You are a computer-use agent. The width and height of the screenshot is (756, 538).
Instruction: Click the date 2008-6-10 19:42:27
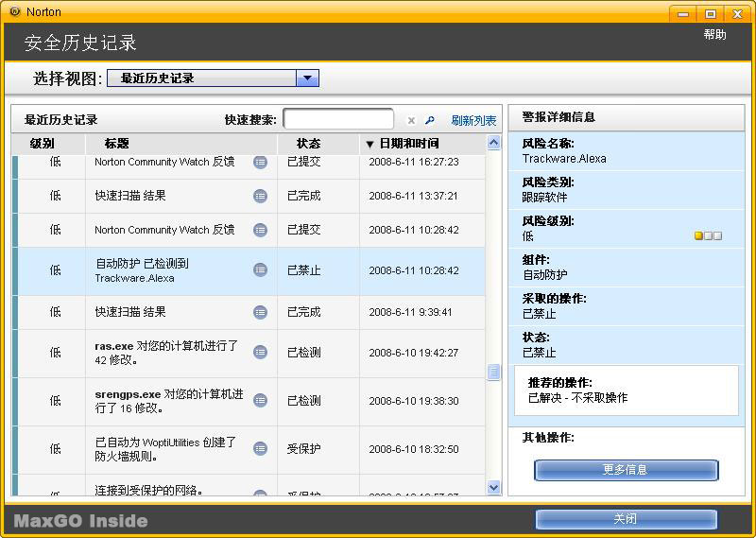(414, 353)
